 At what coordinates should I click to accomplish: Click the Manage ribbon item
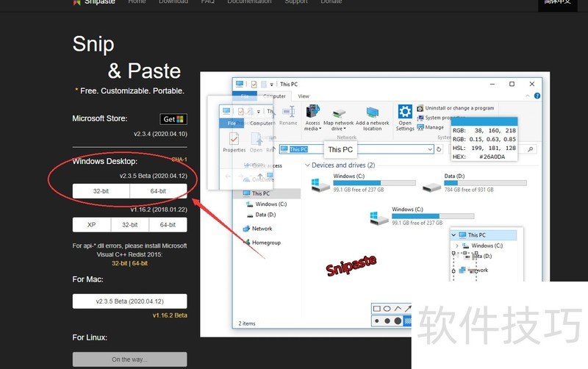pyautogui.click(x=431, y=127)
